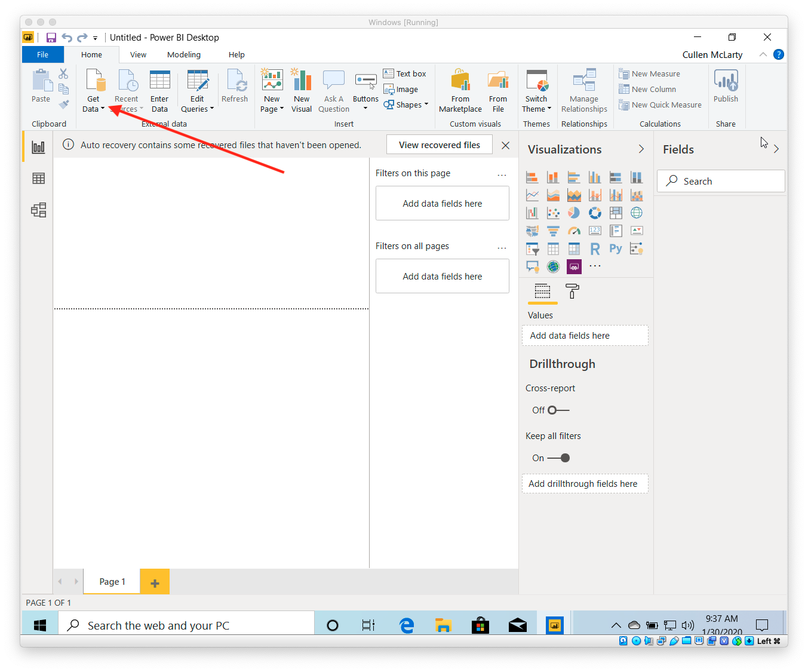The image size is (808, 672).
Task: Switch to the Help ribbon tab
Action: (x=236, y=54)
